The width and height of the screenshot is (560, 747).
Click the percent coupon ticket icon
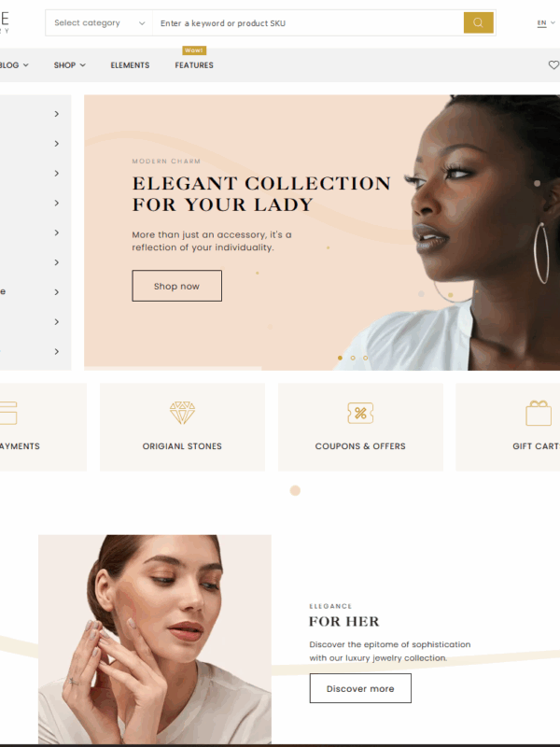(360, 413)
